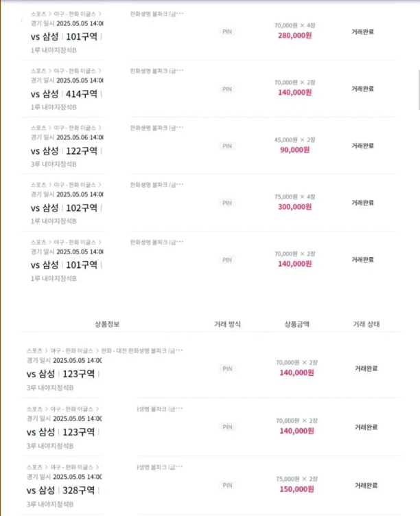Image resolution: width=420 pixels, height=516 pixels.
Task: Click the vertical scrollbar on the right edge
Action: pos(419,90)
